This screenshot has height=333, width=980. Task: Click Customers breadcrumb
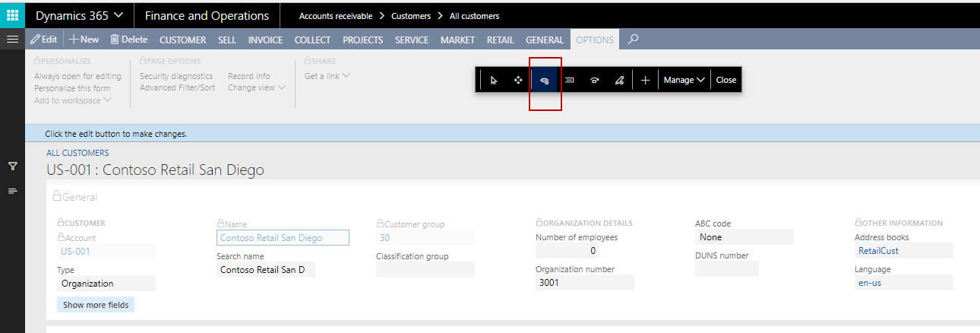tap(411, 16)
